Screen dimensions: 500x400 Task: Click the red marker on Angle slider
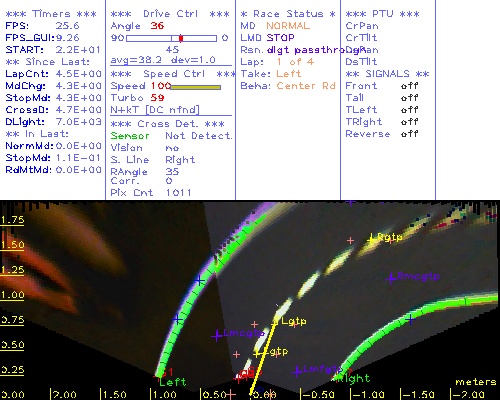(x=181, y=38)
